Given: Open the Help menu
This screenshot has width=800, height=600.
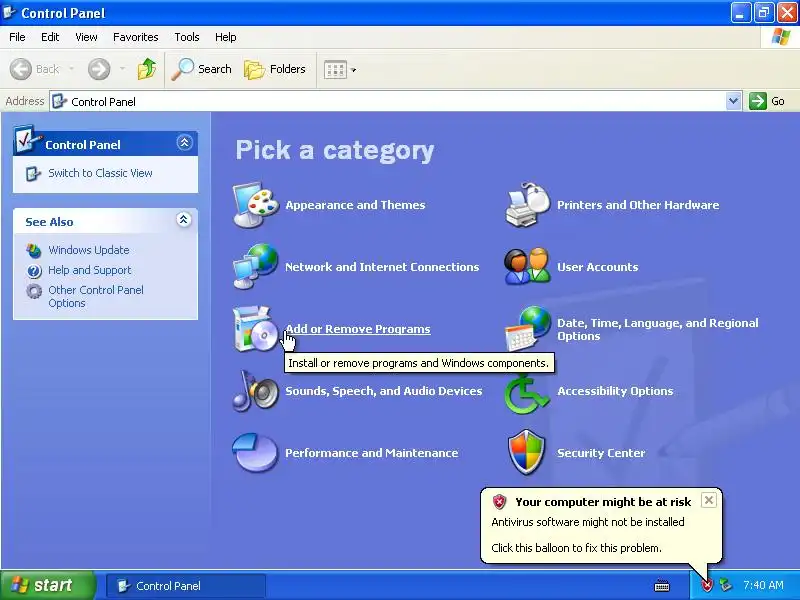Looking at the screenshot, I should tap(226, 37).
